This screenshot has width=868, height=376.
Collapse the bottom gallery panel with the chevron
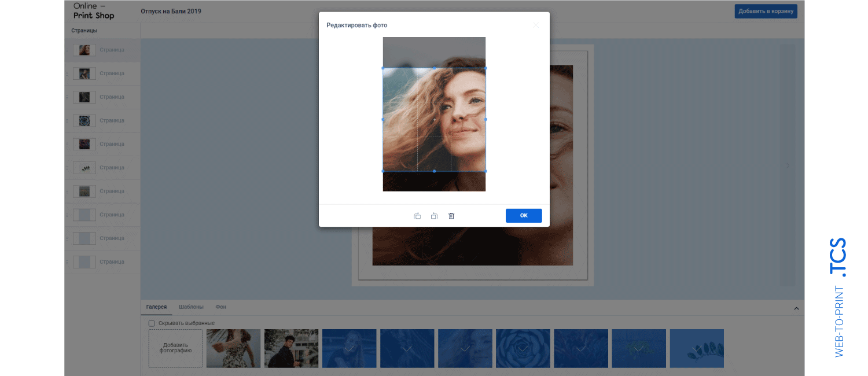[796, 308]
